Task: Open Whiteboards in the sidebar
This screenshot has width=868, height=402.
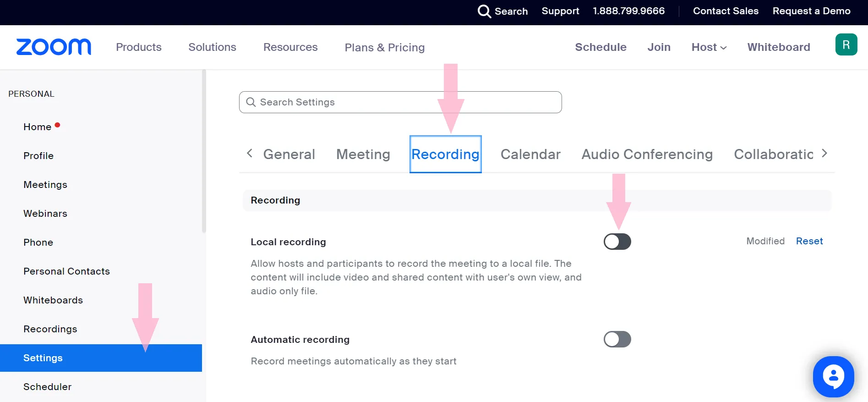Action: coord(53,300)
